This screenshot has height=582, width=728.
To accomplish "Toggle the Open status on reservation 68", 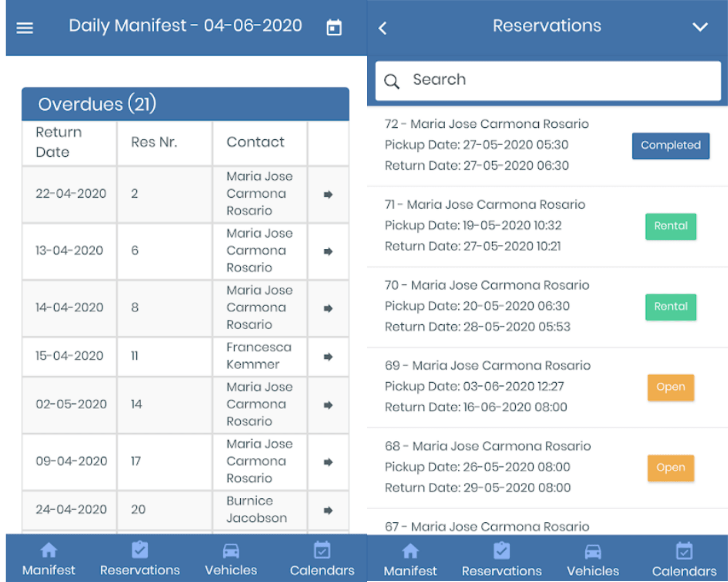I will point(670,468).
